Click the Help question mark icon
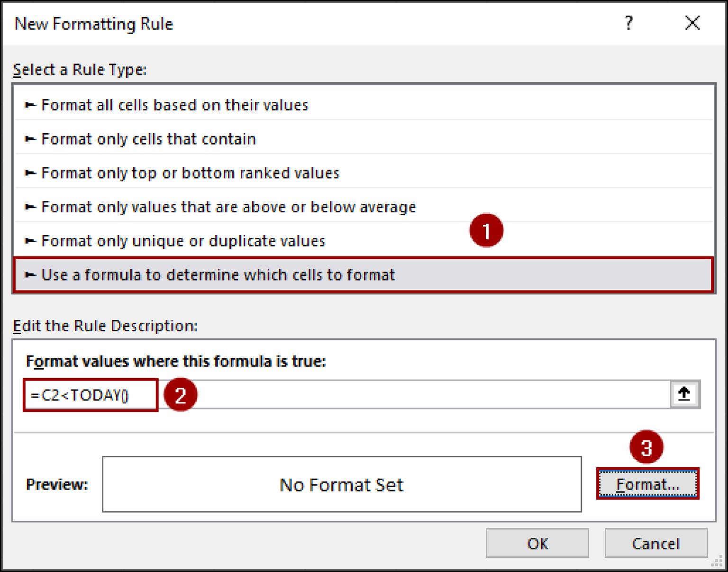The height and width of the screenshot is (572, 728). click(x=629, y=23)
